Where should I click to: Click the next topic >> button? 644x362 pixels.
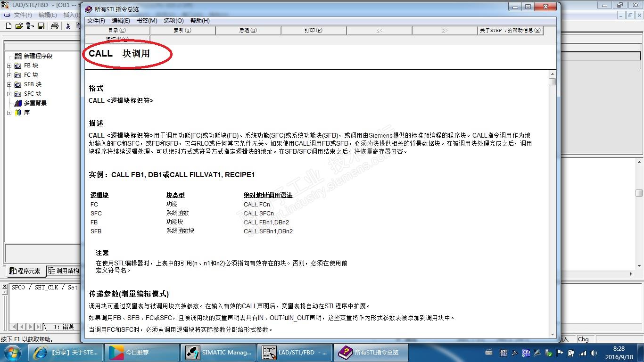(x=445, y=31)
